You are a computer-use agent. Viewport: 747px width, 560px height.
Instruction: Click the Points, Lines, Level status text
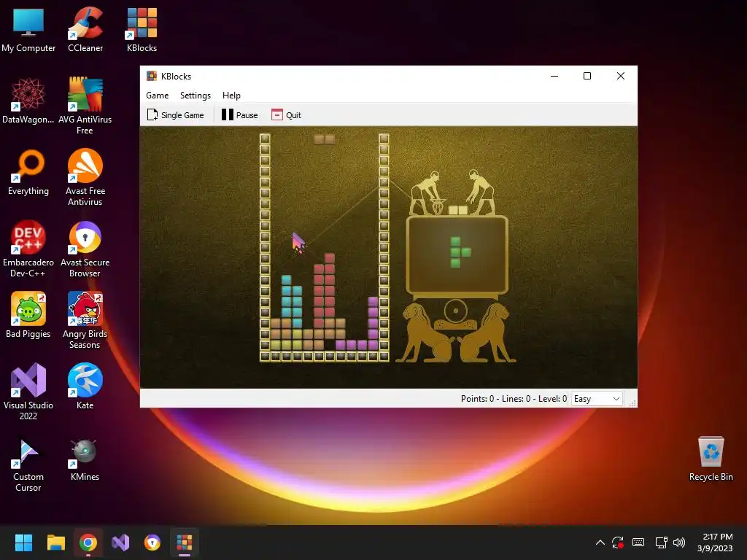pyautogui.click(x=514, y=399)
